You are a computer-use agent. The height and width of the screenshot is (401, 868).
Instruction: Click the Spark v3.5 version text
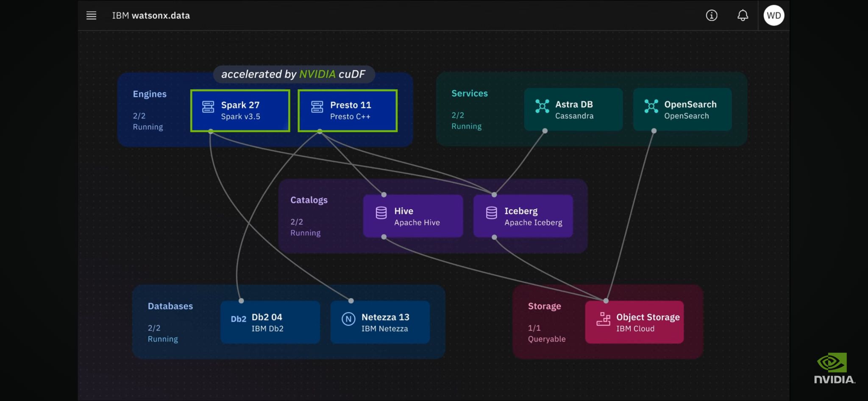(241, 117)
